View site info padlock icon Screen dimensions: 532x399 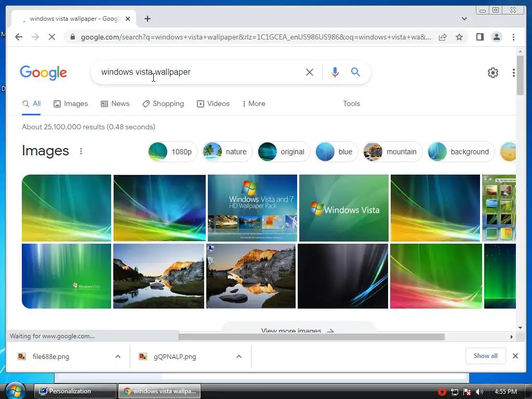[x=72, y=37]
